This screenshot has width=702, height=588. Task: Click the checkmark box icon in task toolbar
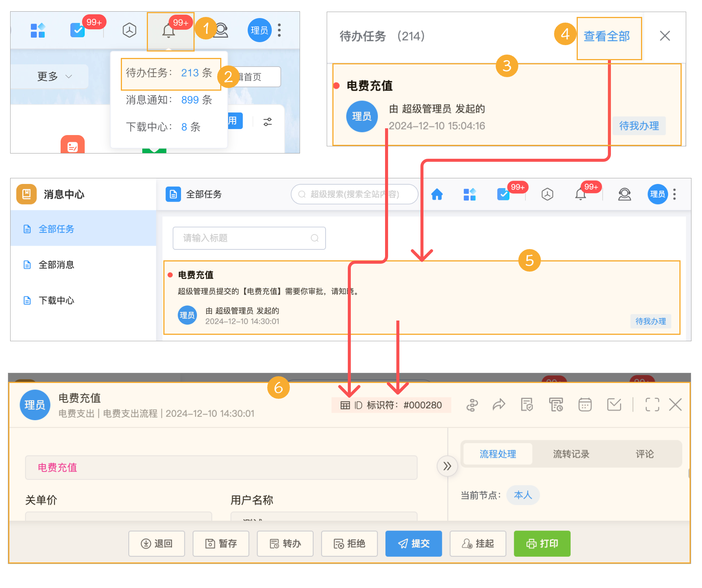614,405
